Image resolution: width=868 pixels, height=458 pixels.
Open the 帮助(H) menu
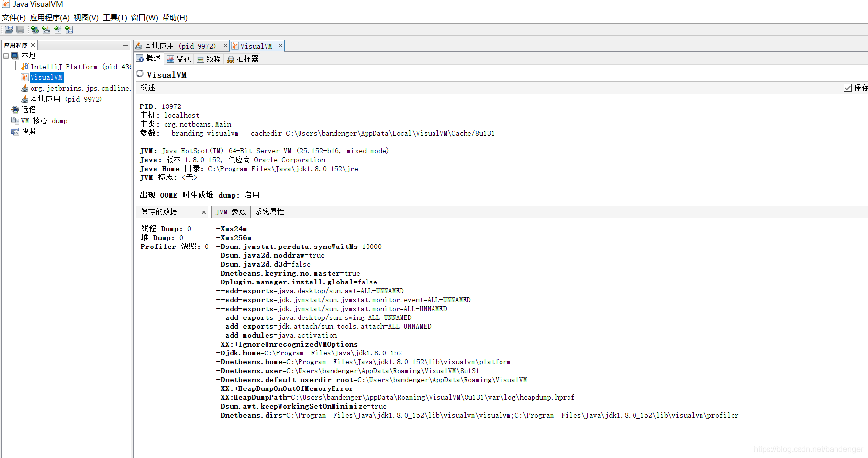[x=175, y=18]
